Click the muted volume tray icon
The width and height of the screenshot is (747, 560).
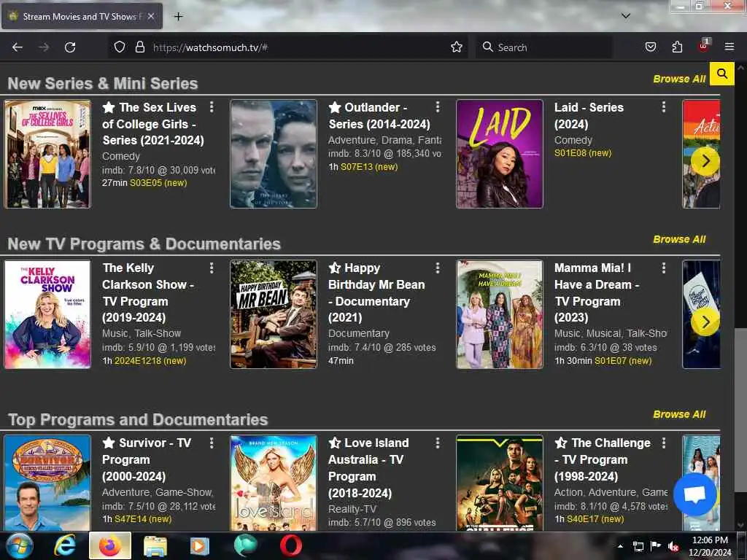pyautogui.click(x=673, y=547)
